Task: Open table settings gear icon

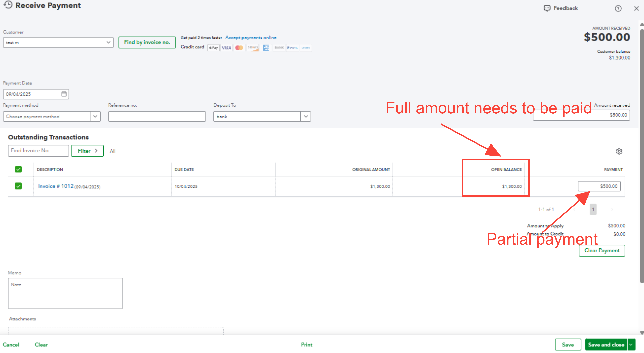Action: click(619, 151)
